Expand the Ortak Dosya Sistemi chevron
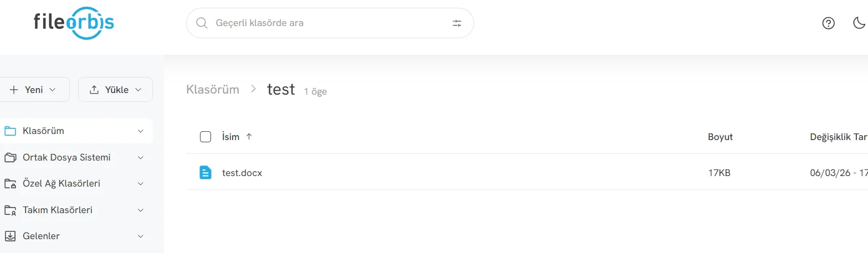 click(x=141, y=158)
